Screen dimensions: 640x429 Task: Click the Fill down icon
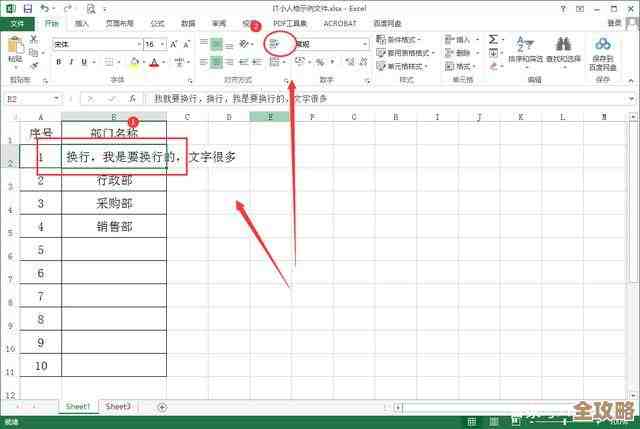(x=493, y=53)
